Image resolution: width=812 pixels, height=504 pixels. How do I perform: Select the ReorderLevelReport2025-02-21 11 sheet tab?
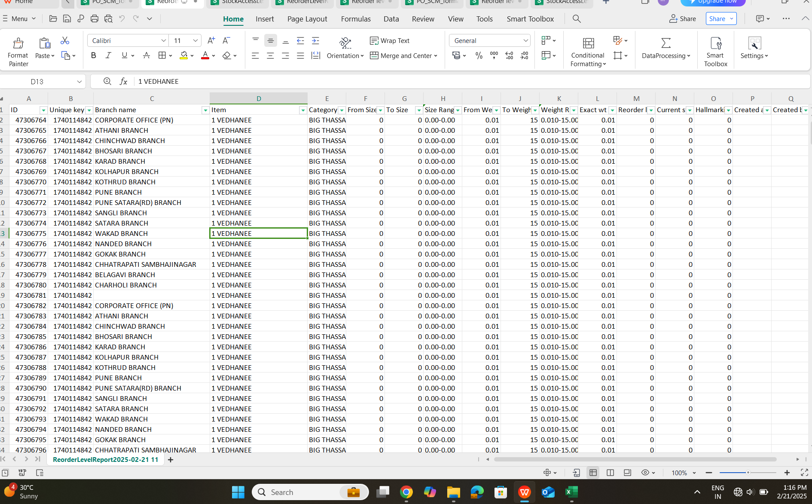[105, 460]
